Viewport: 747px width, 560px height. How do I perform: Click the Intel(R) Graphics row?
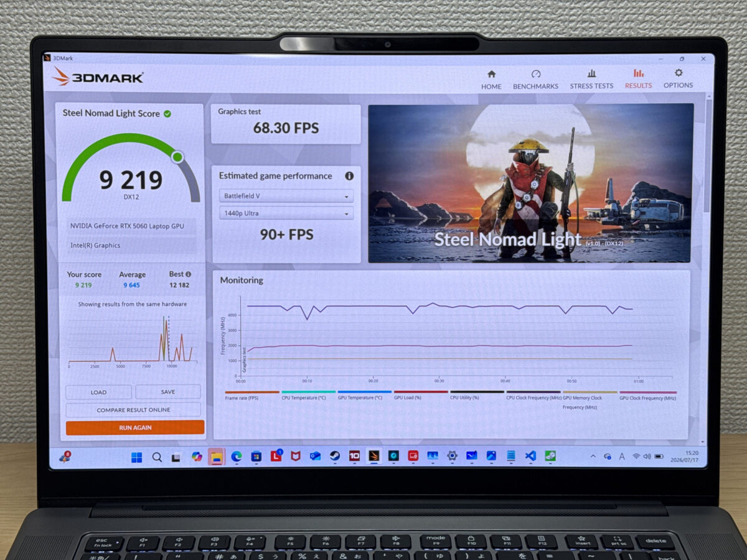[133, 245]
